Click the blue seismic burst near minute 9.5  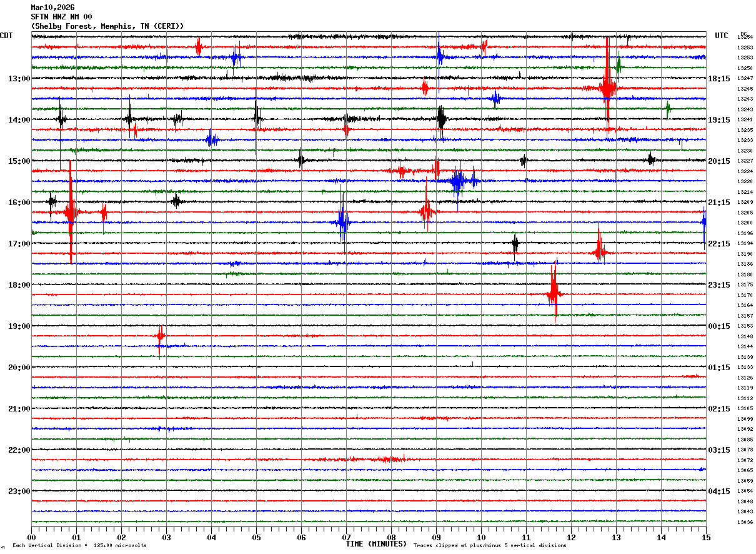tap(459, 181)
